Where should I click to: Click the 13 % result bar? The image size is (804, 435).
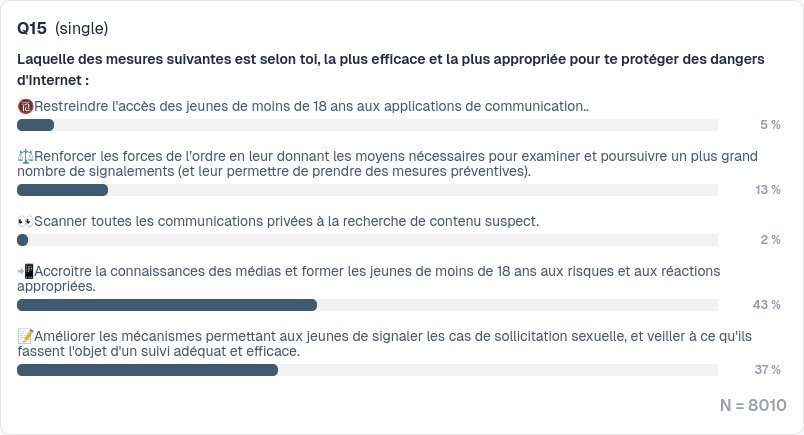click(x=62, y=190)
